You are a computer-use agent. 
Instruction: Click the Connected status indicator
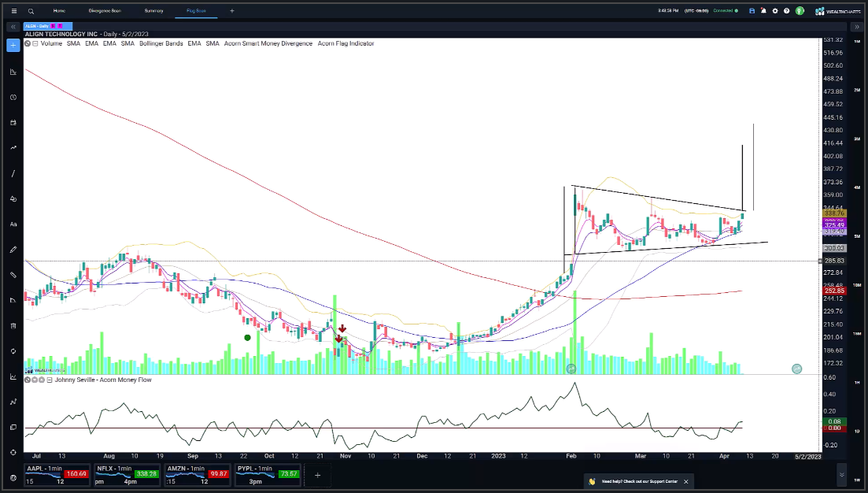[x=726, y=10]
